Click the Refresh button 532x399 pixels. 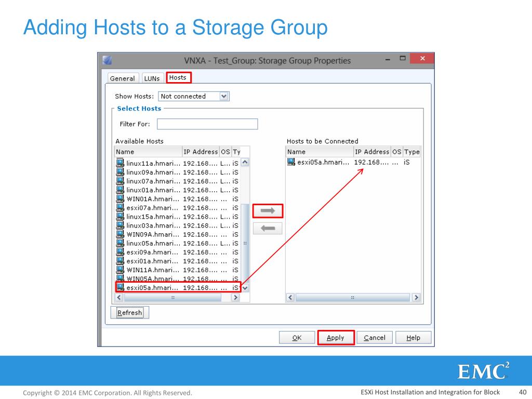(129, 312)
